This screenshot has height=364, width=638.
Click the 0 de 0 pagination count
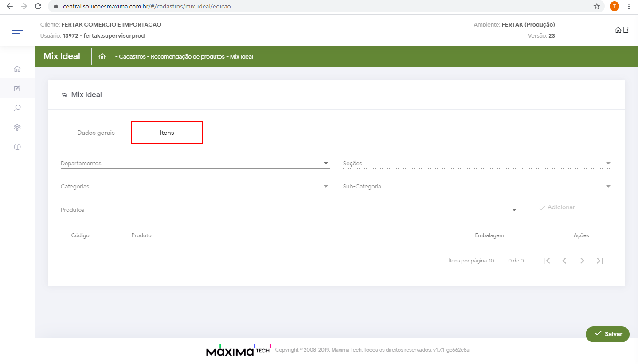tap(516, 261)
